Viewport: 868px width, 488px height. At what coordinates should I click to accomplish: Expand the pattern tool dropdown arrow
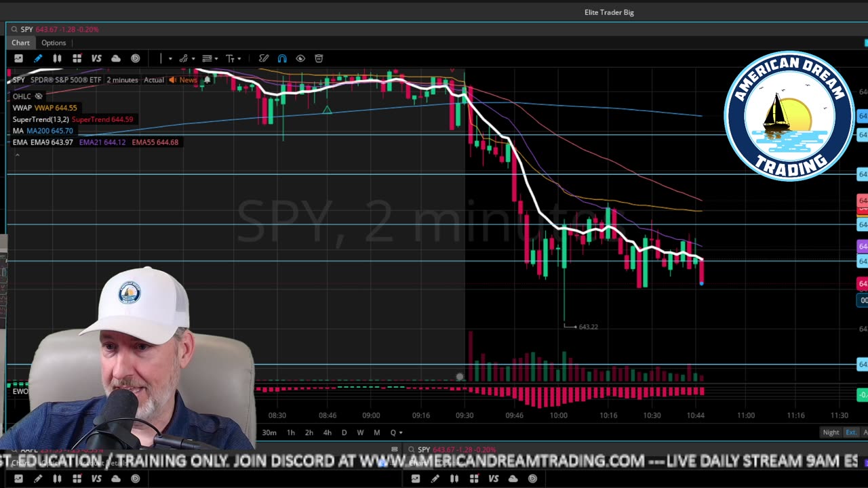click(x=193, y=59)
